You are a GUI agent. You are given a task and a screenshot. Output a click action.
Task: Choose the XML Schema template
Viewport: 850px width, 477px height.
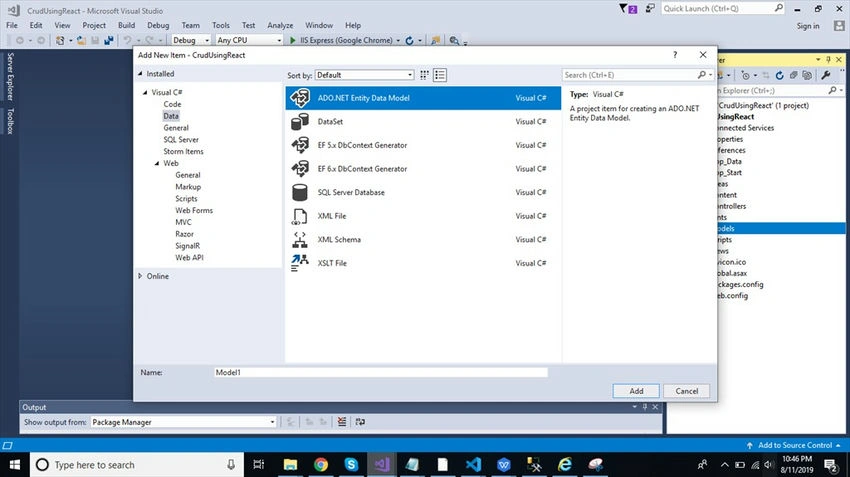click(423, 240)
